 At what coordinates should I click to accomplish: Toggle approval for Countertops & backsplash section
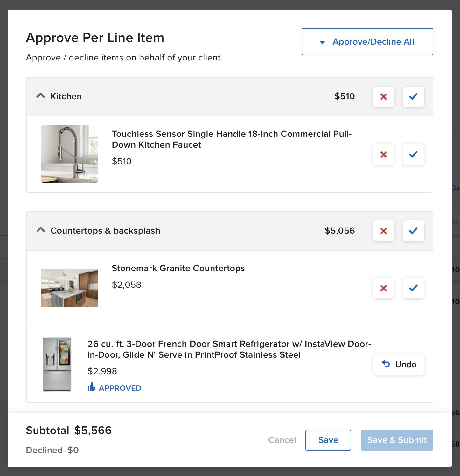coord(413,231)
